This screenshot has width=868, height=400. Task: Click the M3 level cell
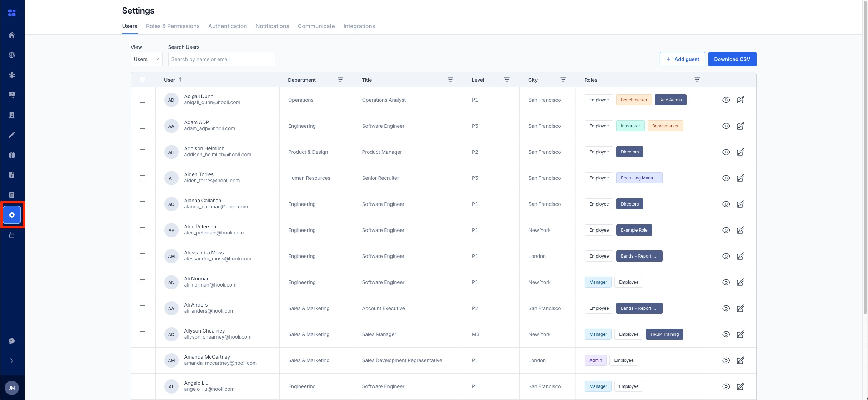[491, 334]
